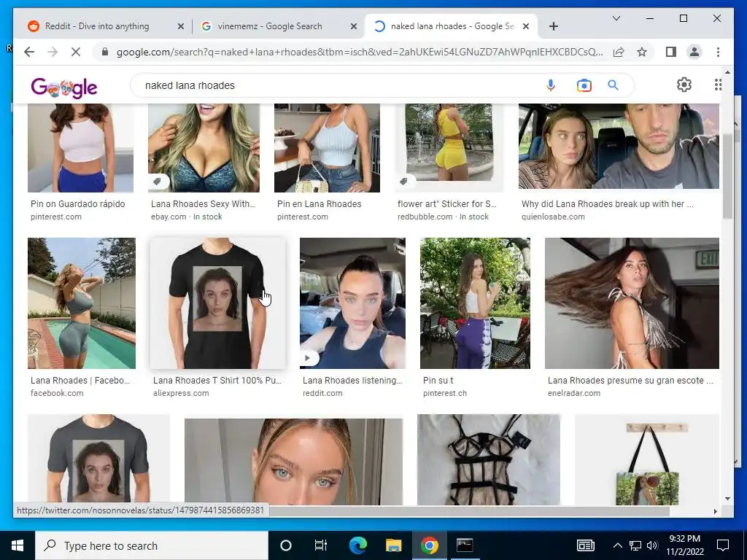
Task: Close the vinememz Google Search tab
Action: click(x=354, y=26)
